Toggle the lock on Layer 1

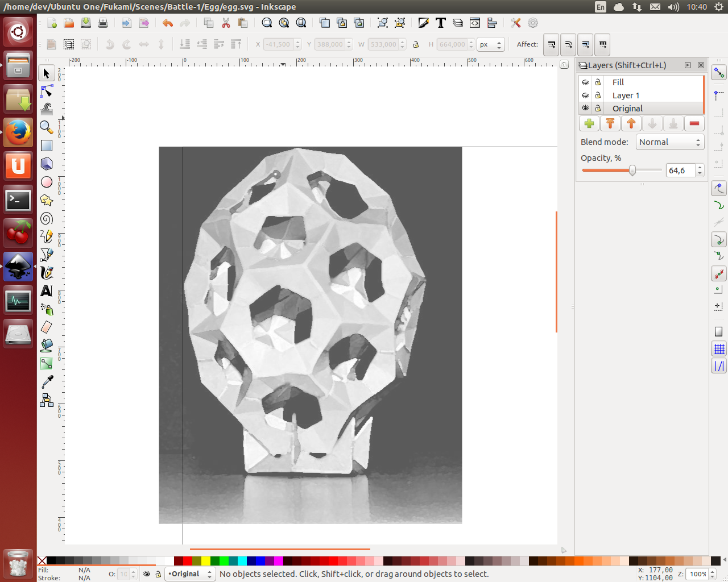tap(598, 95)
